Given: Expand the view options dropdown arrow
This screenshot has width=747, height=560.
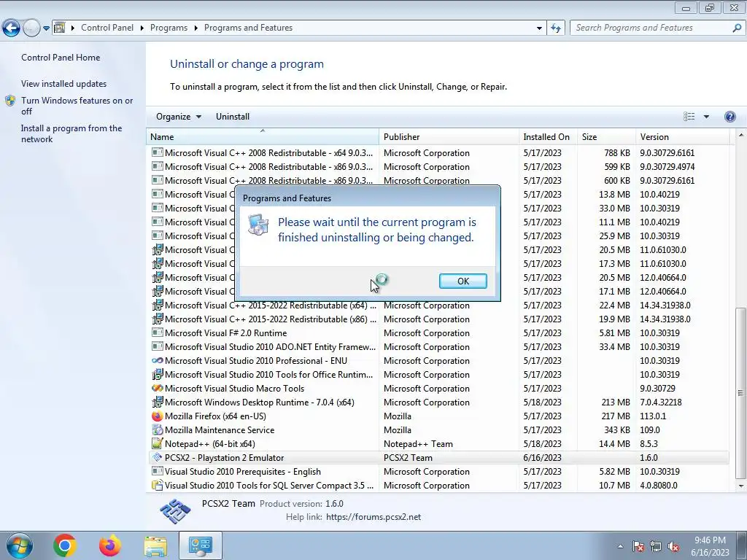Looking at the screenshot, I should click(706, 117).
